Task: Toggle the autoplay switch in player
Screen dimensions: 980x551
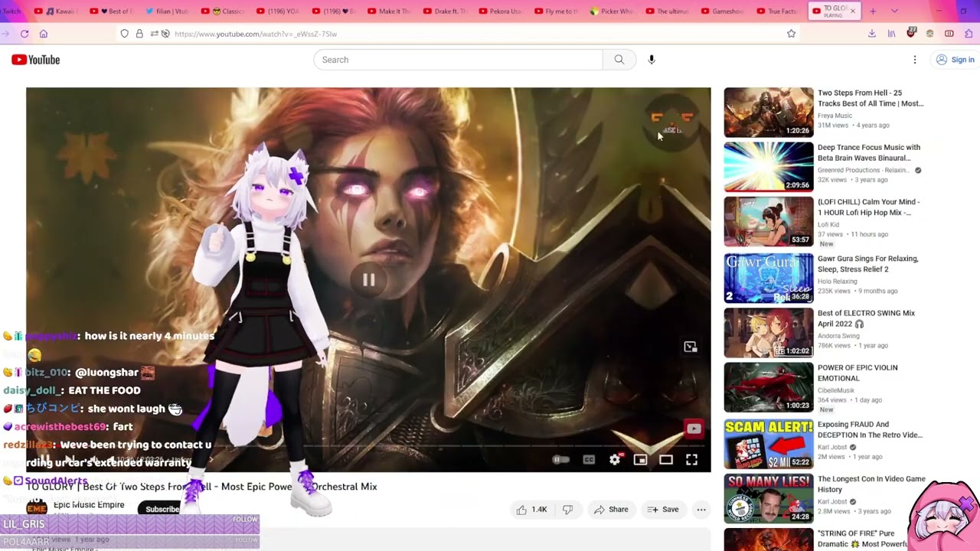Action: click(561, 460)
